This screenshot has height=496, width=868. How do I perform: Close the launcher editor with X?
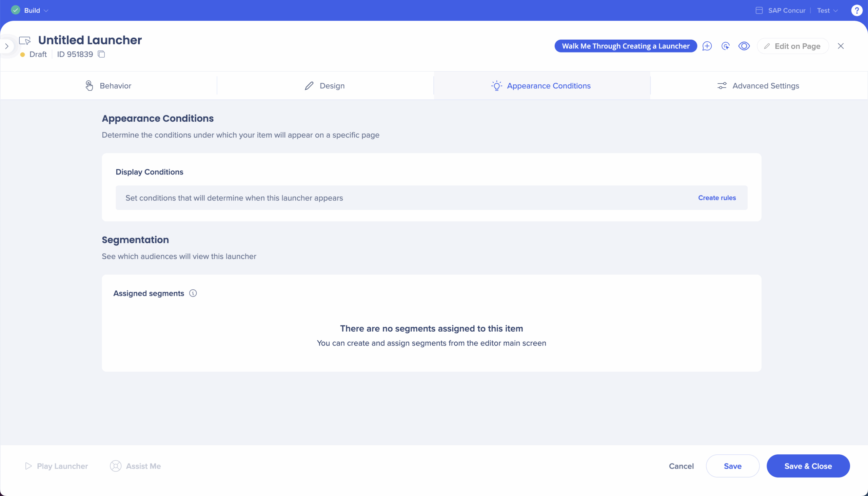click(x=841, y=46)
